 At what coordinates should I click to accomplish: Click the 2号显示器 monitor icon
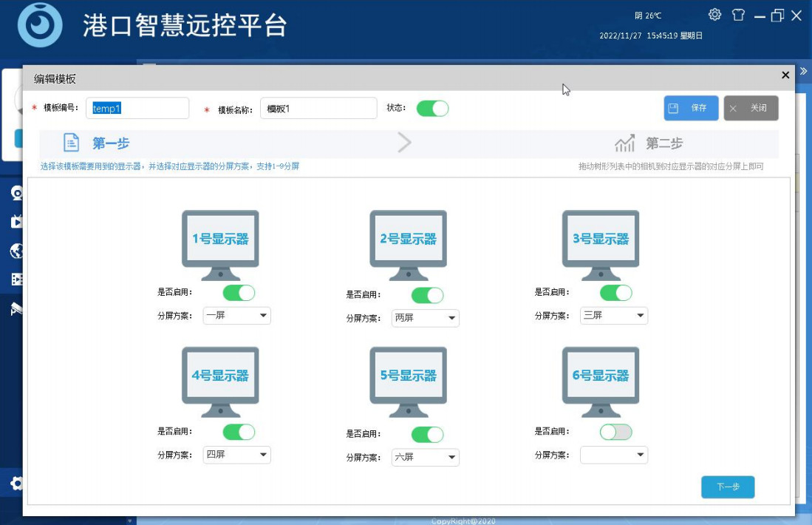[408, 244]
